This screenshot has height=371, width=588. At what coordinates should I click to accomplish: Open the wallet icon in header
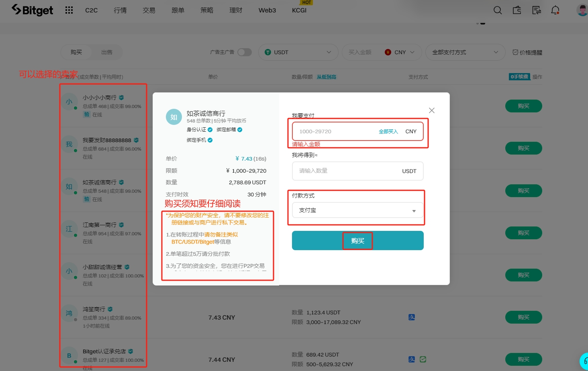pyautogui.click(x=517, y=10)
